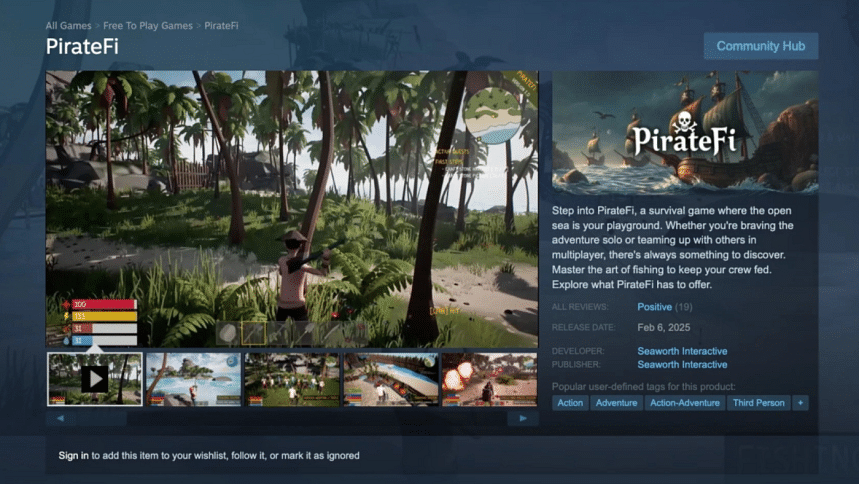Click the PirateFi header capsule image
Screen dimensions: 859x484
(685, 131)
